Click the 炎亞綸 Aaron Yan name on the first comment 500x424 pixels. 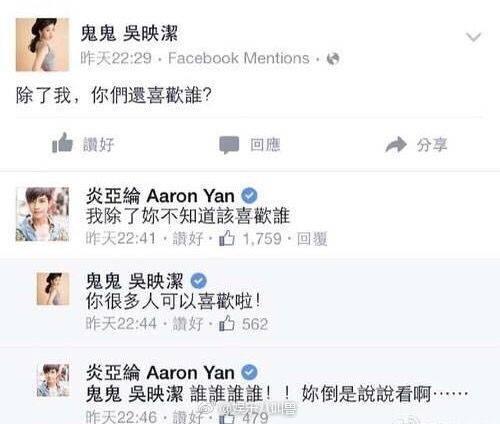160,196
